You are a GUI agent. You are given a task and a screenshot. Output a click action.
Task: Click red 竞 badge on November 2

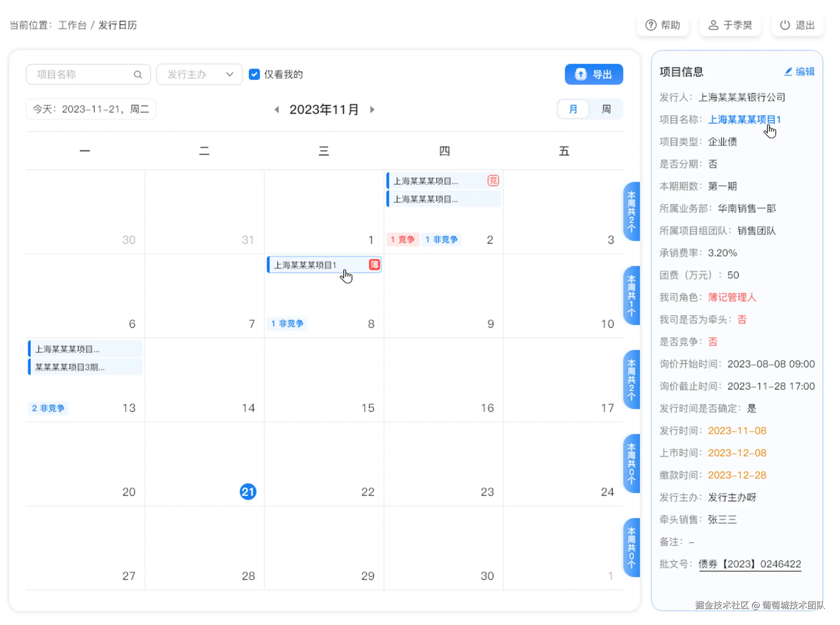(493, 181)
